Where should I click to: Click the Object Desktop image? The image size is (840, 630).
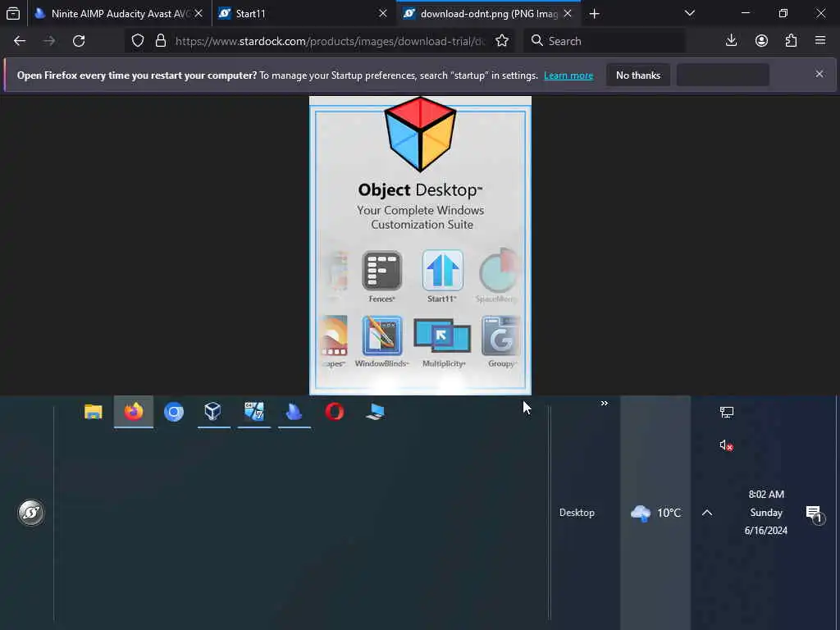point(421,245)
